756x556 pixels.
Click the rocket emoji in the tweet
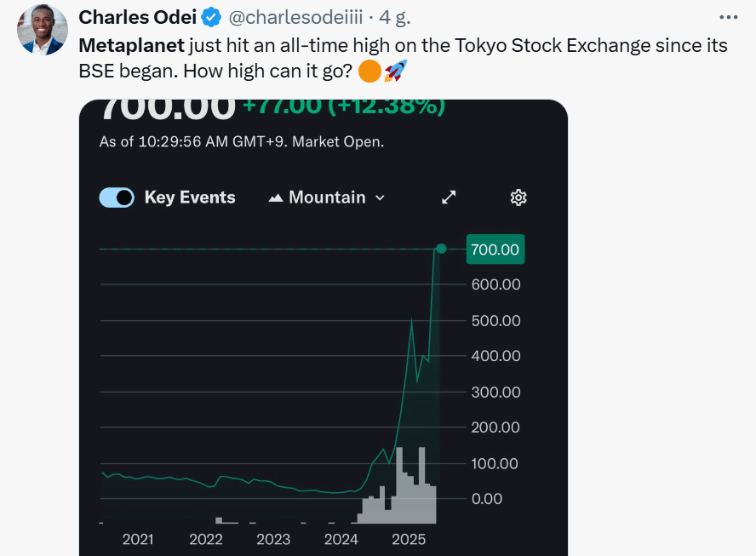(396, 71)
